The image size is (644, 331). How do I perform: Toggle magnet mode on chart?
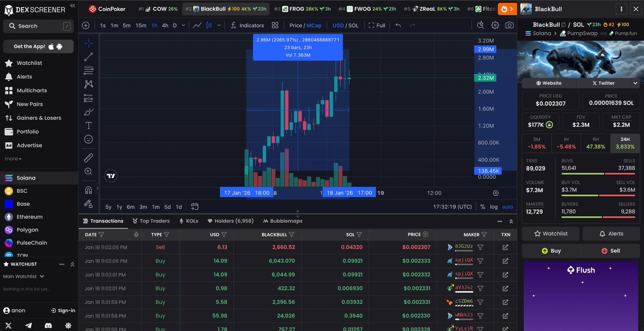click(89, 190)
